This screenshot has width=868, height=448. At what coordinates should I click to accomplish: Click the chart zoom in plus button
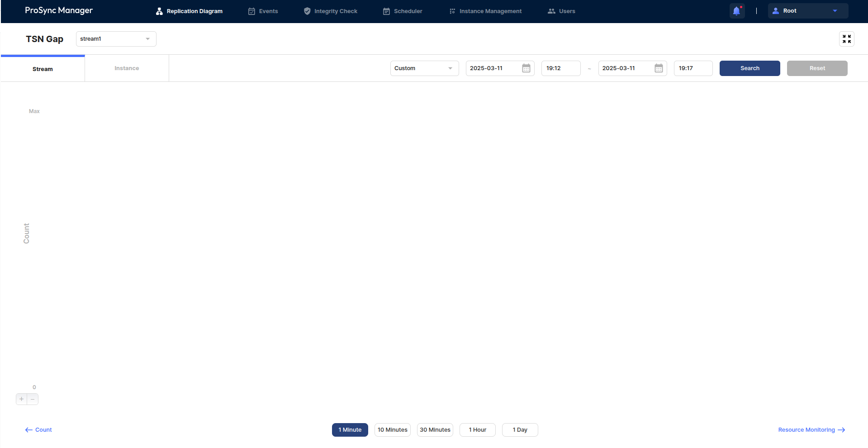[x=21, y=399]
